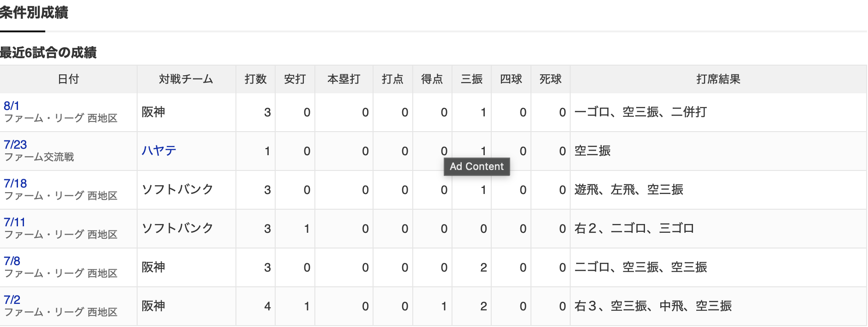Open the 8/1 game date link
868x327 pixels.
pyautogui.click(x=12, y=106)
